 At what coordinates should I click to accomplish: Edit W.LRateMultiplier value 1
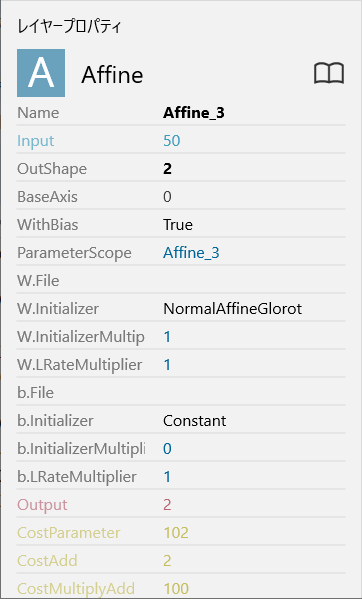point(167,365)
